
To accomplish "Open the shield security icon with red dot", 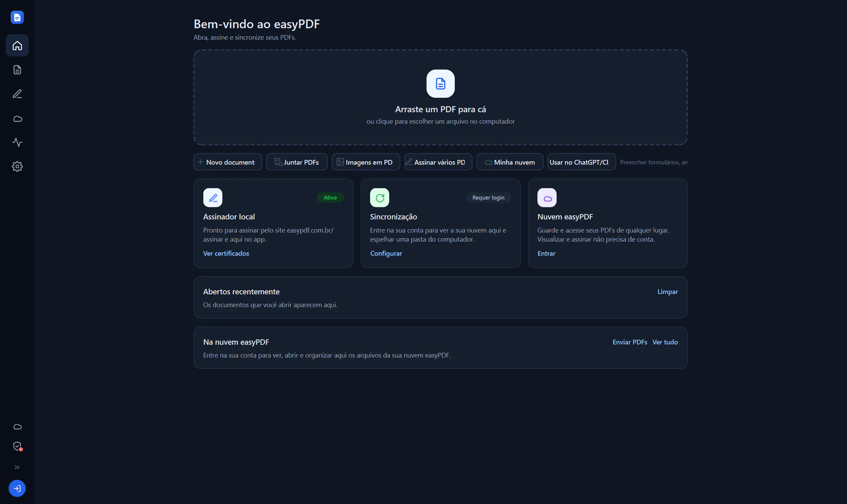I will pyautogui.click(x=17, y=446).
